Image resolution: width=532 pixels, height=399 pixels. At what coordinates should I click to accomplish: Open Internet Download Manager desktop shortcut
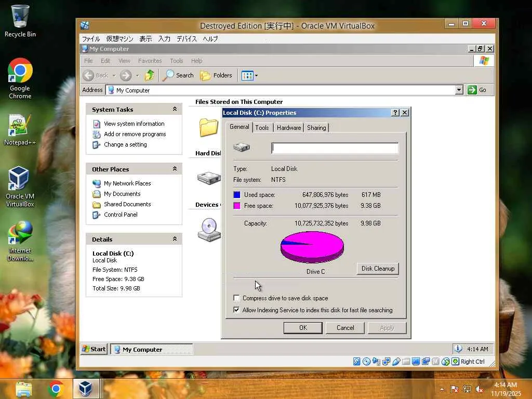point(20,241)
